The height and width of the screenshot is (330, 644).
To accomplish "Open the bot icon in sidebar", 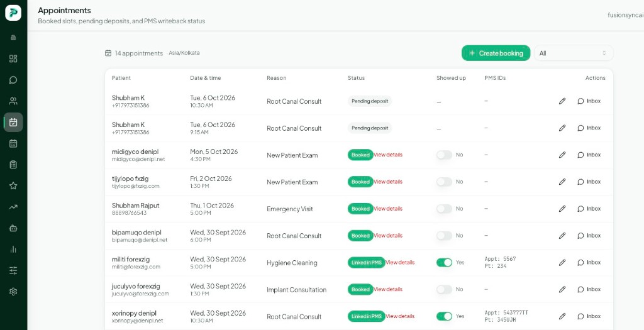I will (13, 228).
